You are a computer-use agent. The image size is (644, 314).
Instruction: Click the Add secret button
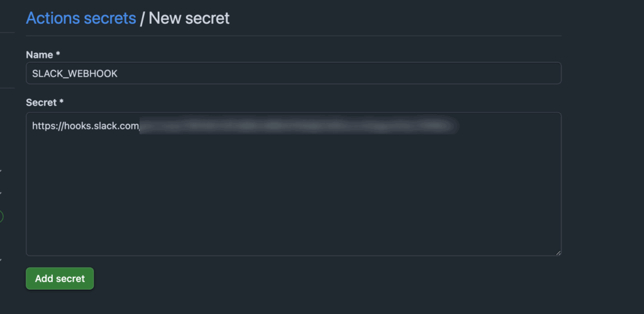pos(60,278)
